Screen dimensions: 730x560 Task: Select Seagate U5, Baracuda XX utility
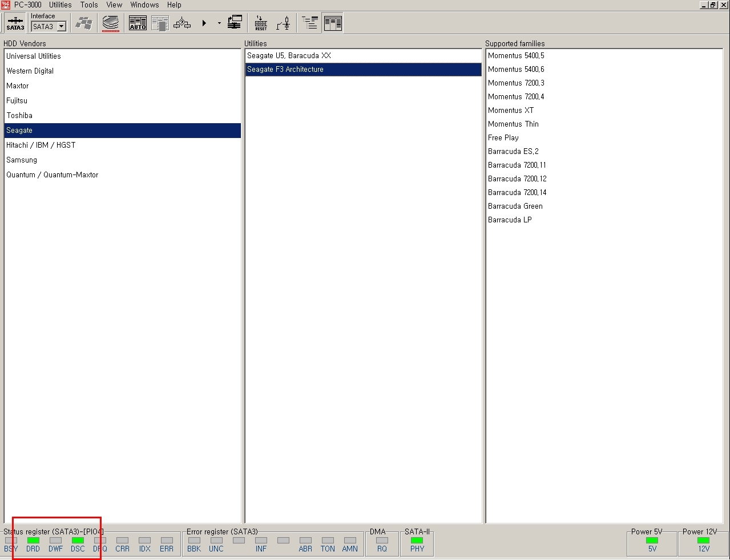point(364,55)
